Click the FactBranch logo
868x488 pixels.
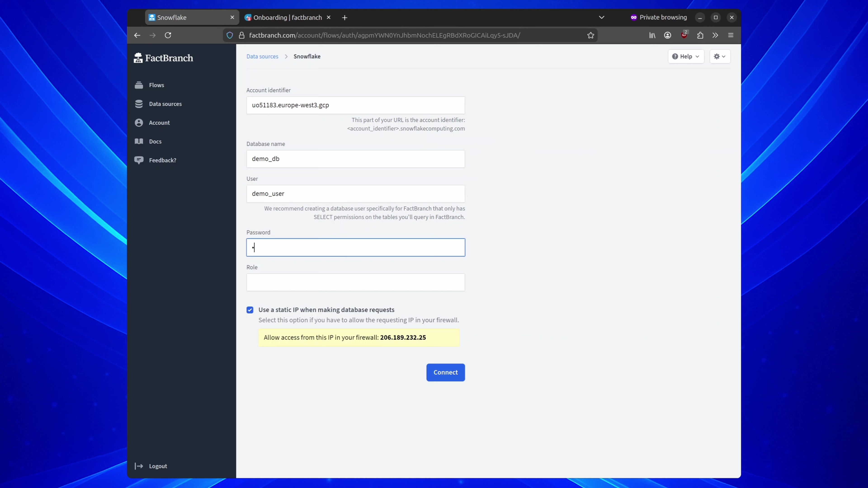163,57
